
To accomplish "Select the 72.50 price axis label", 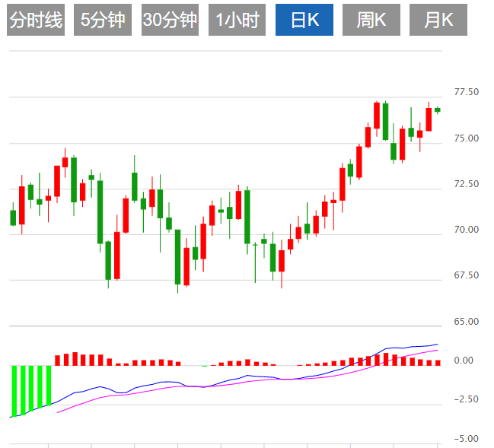I will (466, 184).
